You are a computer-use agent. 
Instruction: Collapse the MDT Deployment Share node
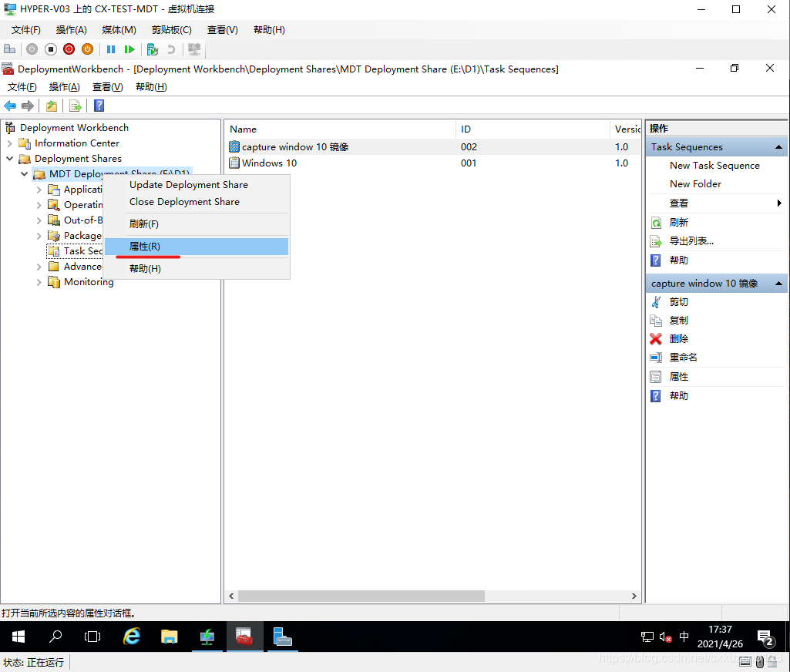24,174
